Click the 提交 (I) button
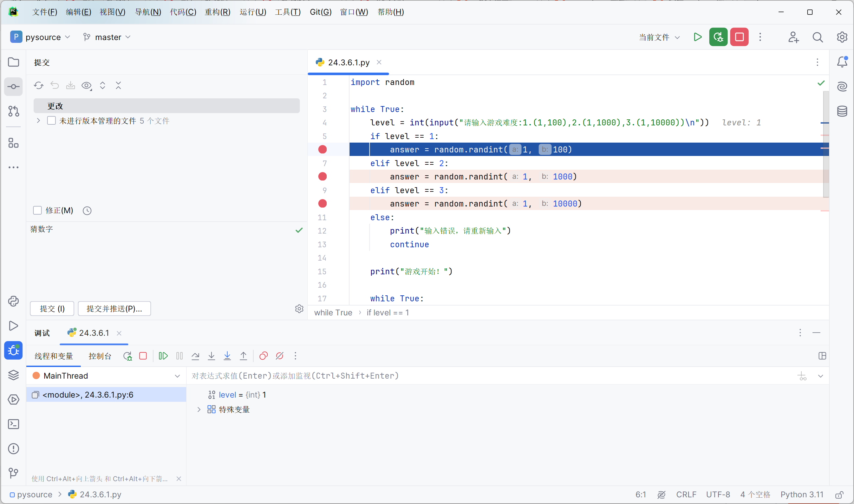This screenshot has width=854, height=504. [x=52, y=308]
